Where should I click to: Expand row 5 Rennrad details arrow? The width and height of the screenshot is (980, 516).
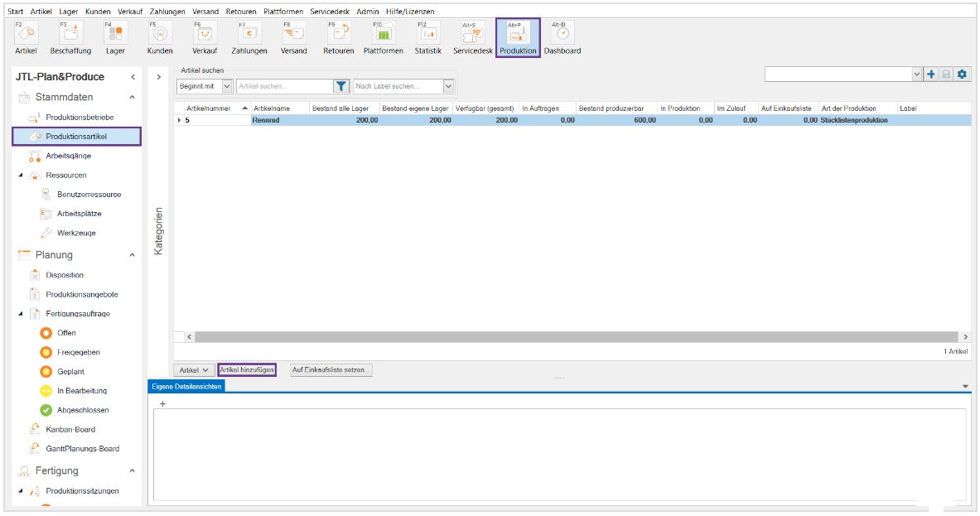click(x=180, y=120)
